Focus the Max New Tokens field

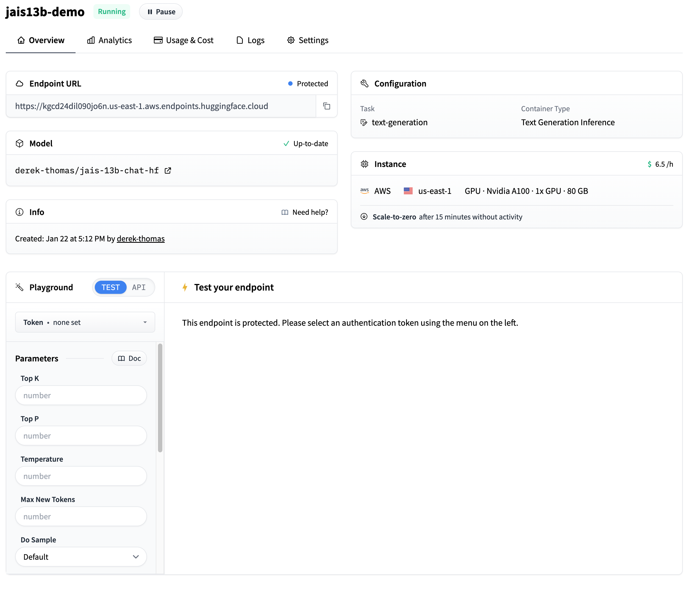(x=81, y=516)
